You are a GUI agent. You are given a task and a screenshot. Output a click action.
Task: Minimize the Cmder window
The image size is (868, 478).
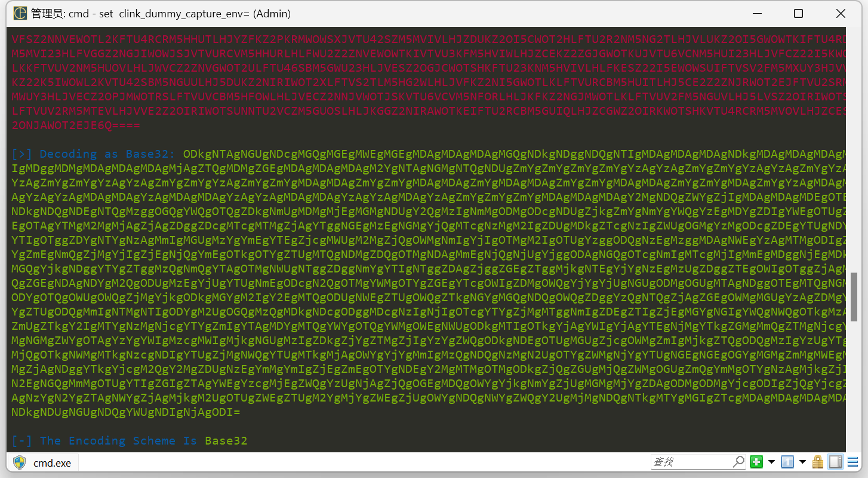[x=757, y=13]
